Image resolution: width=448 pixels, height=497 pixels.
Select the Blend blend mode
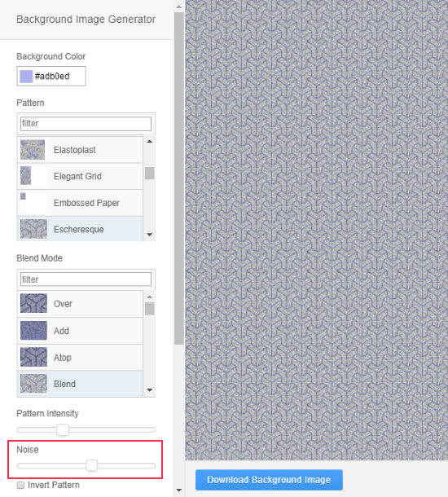tap(80, 384)
